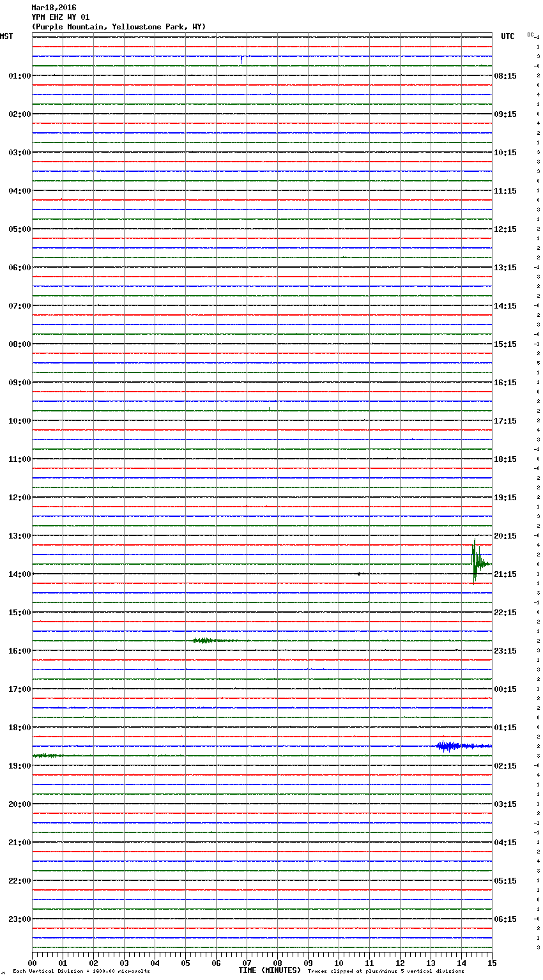Select the 13:00 MST time label

tap(19, 535)
